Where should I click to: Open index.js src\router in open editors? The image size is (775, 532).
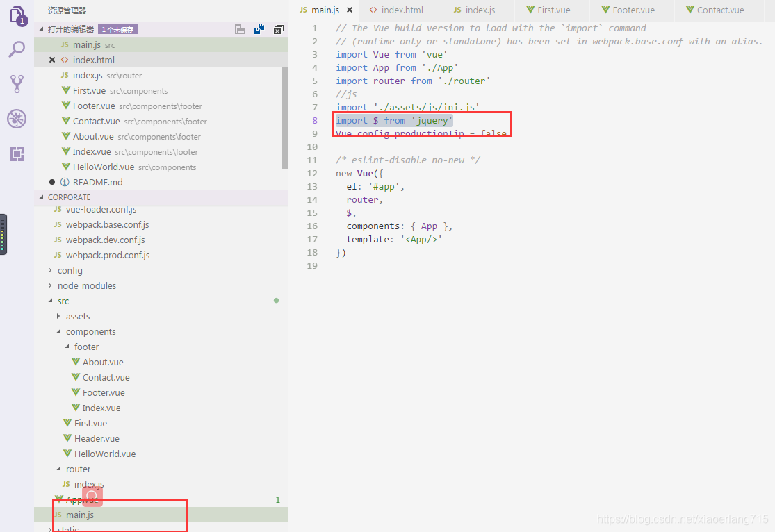161,75
